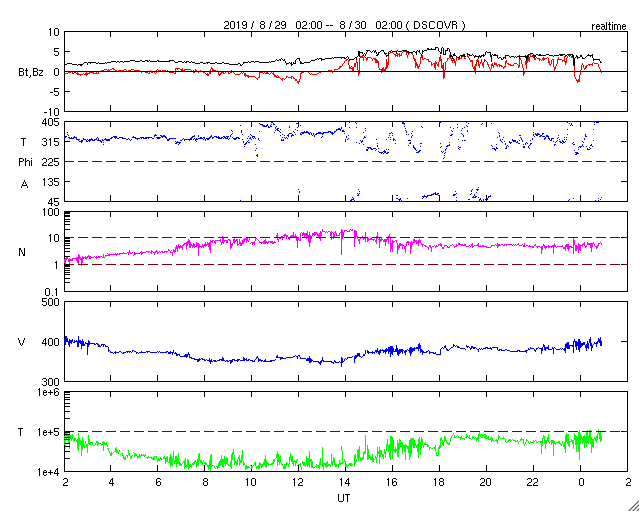The width and height of the screenshot is (640, 512).
Task: Click the '1' tick on the N axis
Action: pos(58,265)
